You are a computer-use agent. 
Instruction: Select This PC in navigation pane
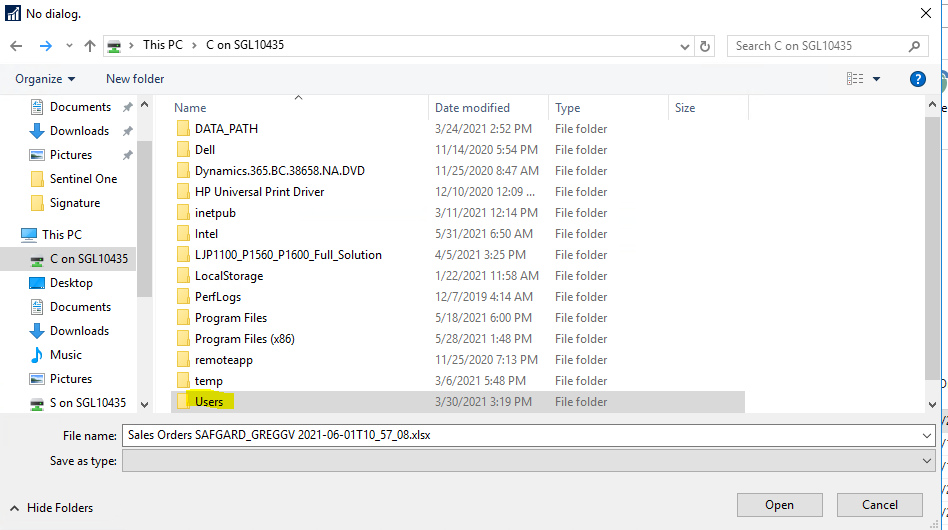pyautogui.click(x=61, y=235)
